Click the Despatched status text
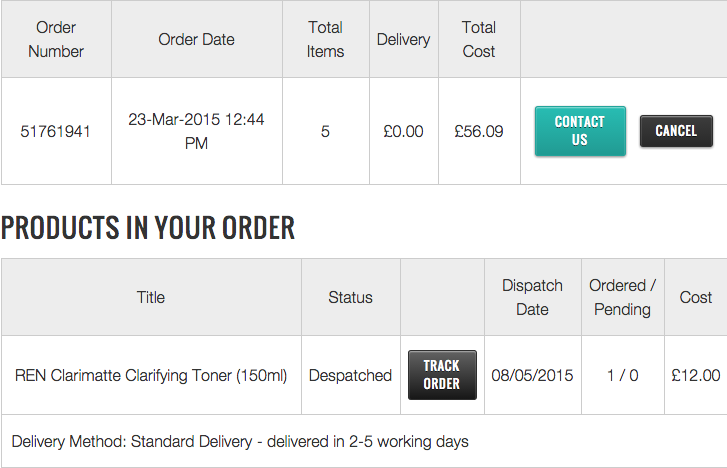727x468 pixels. pyautogui.click(x=350, y=376)
